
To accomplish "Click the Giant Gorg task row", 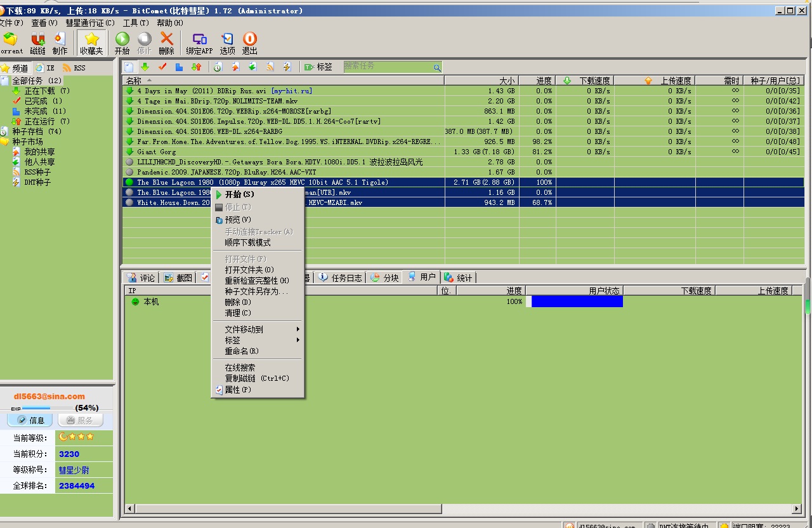I will [x=463, y=152].
